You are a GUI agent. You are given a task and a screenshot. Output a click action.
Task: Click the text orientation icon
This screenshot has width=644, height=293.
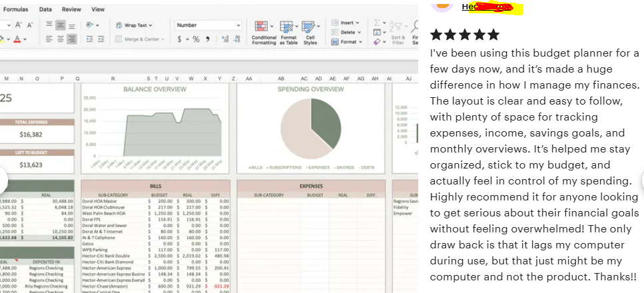[90, 25]
